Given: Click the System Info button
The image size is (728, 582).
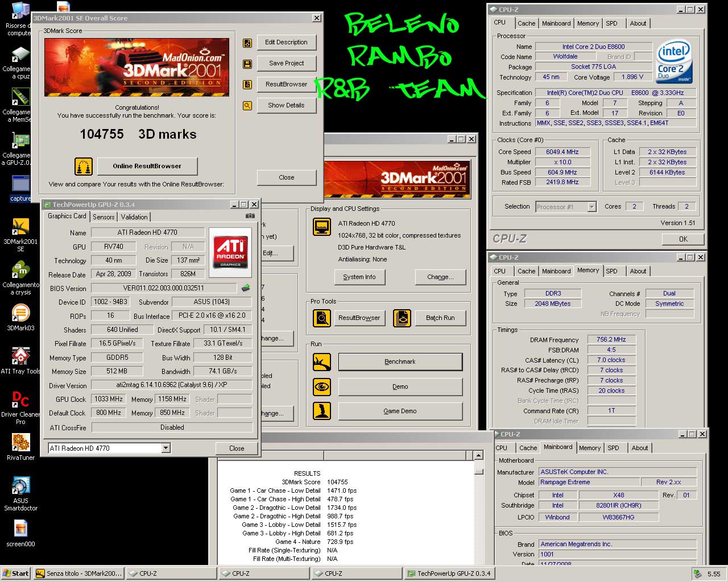Looking at the screenshot, I should (x=359, y=277).
